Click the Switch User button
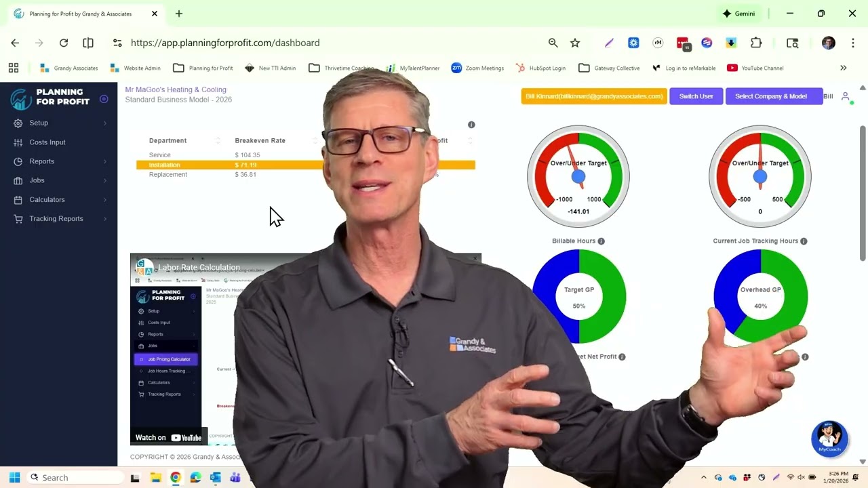The image size is (868, 488). [x=696, y=96]
